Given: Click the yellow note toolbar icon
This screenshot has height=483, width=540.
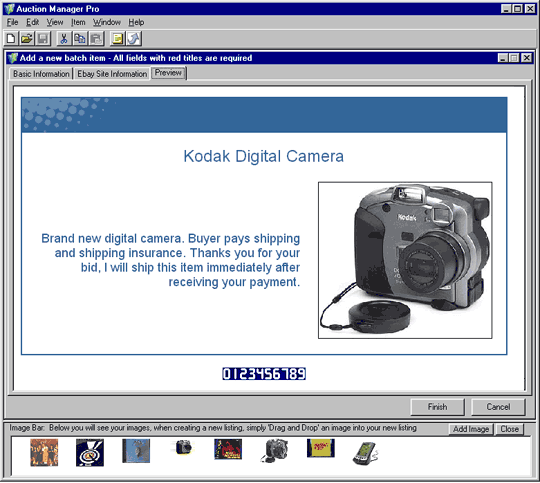Looking at the screenshot, I should 117,39.
